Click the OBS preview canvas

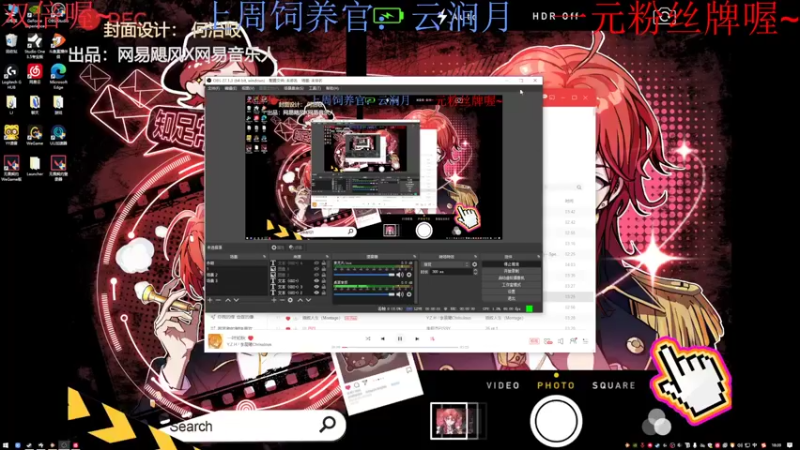pos(373,167)
